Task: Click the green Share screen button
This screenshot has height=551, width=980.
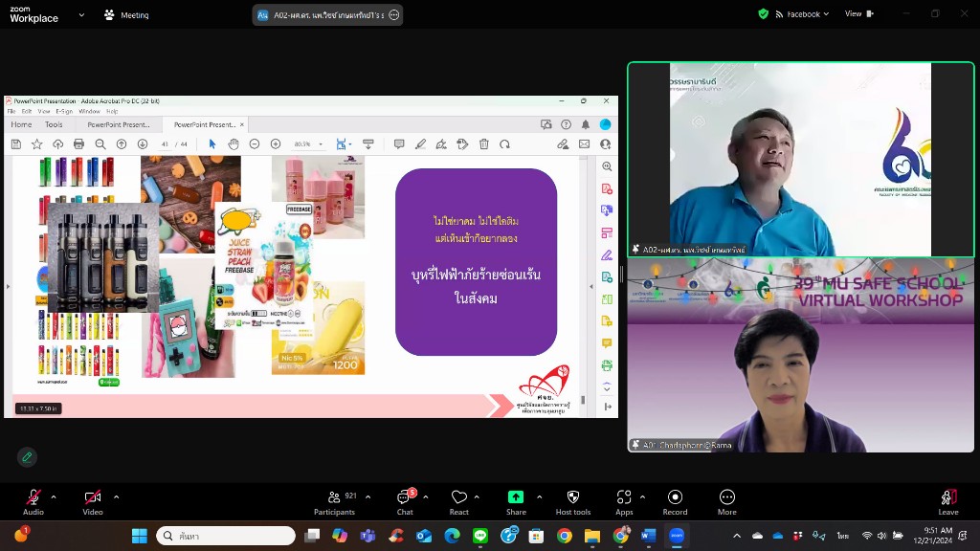Action: (516, 502)
